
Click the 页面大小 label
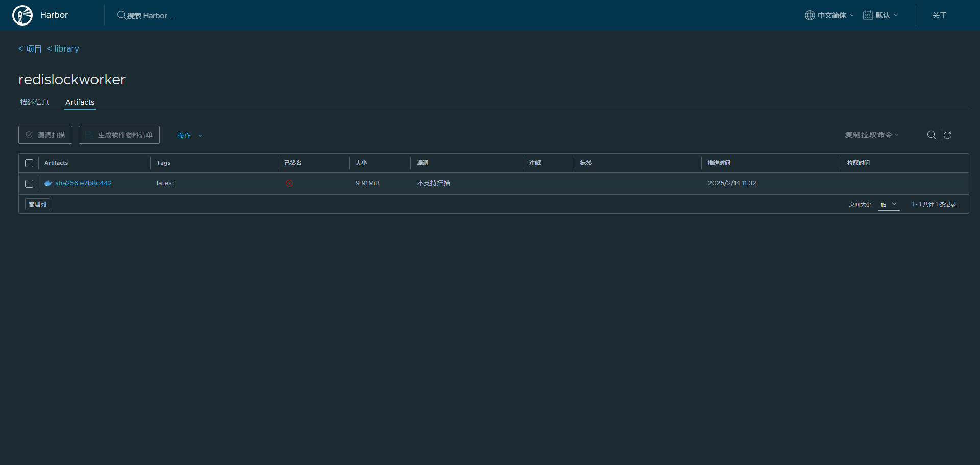point(860,204)
